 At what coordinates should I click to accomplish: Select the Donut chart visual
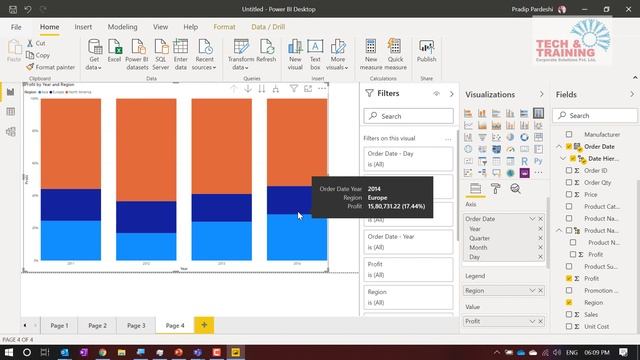pyautogui.click(x=524, y=137)
